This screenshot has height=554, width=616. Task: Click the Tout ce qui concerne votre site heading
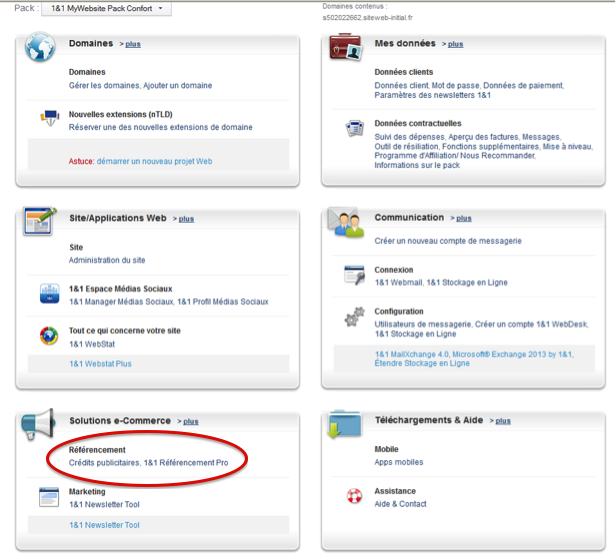click(x=125, y=331)
